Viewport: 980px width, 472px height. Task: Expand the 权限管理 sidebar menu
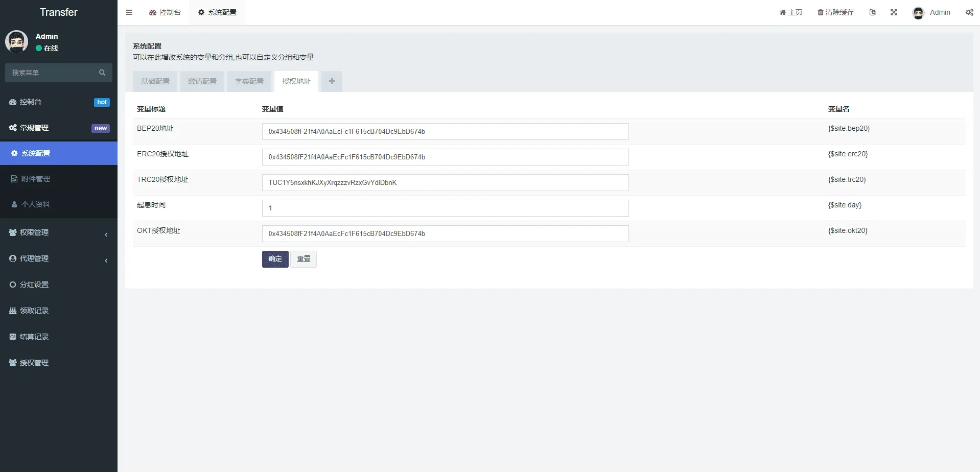point(58,232)
